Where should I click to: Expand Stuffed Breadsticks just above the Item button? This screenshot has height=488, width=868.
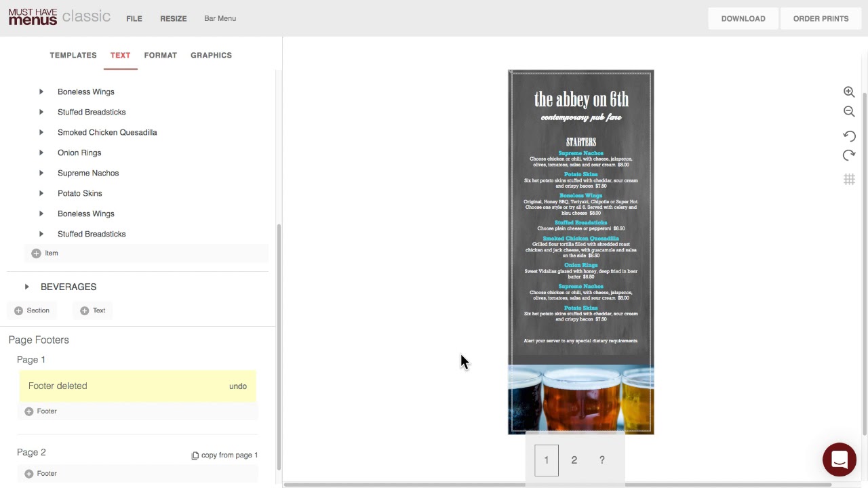(x=41, y=234)
